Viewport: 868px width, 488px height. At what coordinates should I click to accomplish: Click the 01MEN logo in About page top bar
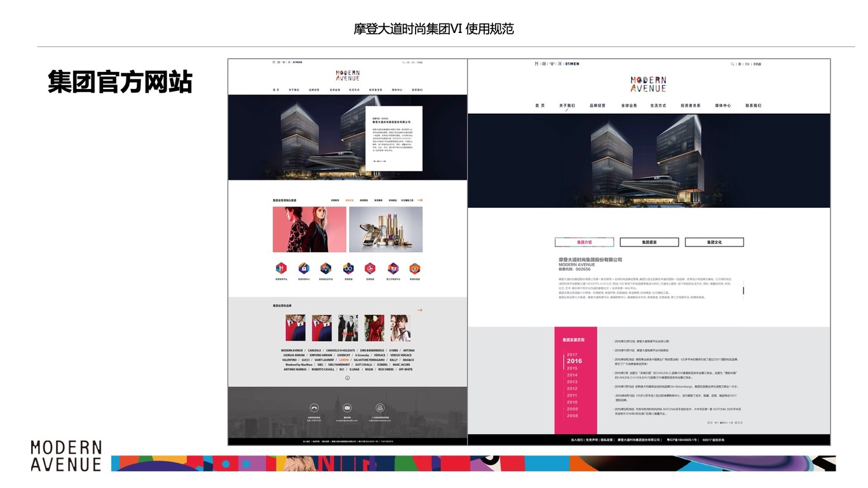point(571,64)
